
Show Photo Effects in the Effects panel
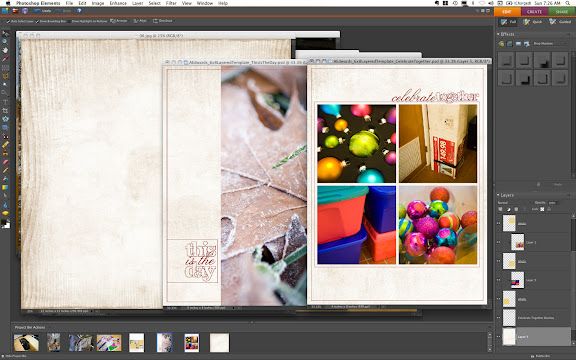518,44
